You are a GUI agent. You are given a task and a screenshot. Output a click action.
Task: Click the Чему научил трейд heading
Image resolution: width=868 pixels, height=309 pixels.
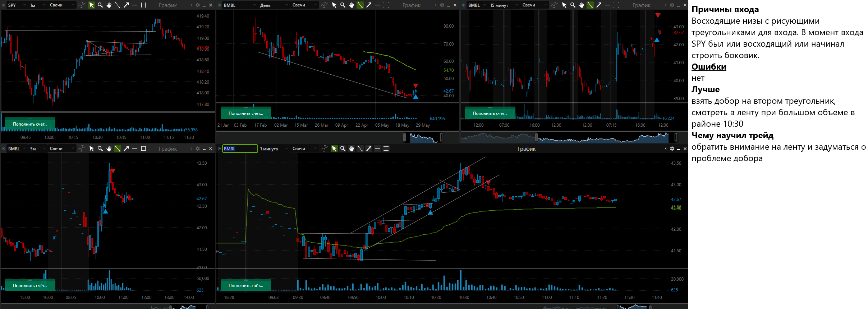(x=732, y=135)
